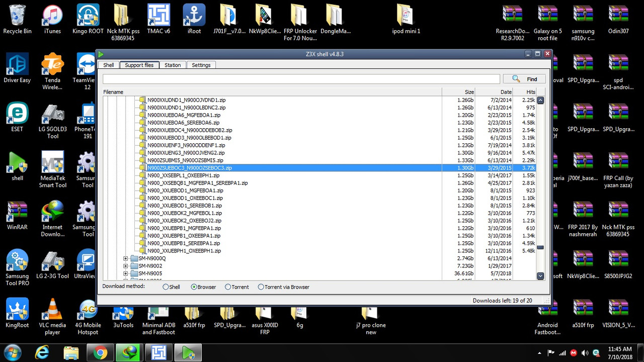
Task: Open Google Chrome from the taskbar
Action: pos(100,352)
